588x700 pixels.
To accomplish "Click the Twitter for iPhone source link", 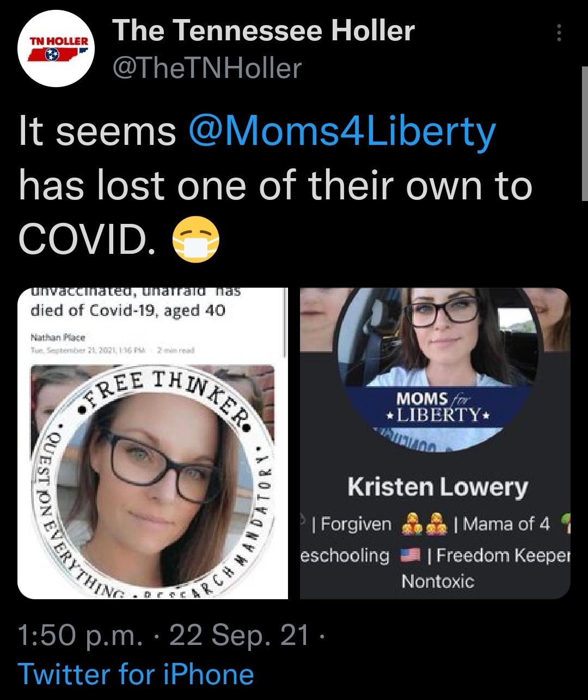I will click(x=136, y=673).
